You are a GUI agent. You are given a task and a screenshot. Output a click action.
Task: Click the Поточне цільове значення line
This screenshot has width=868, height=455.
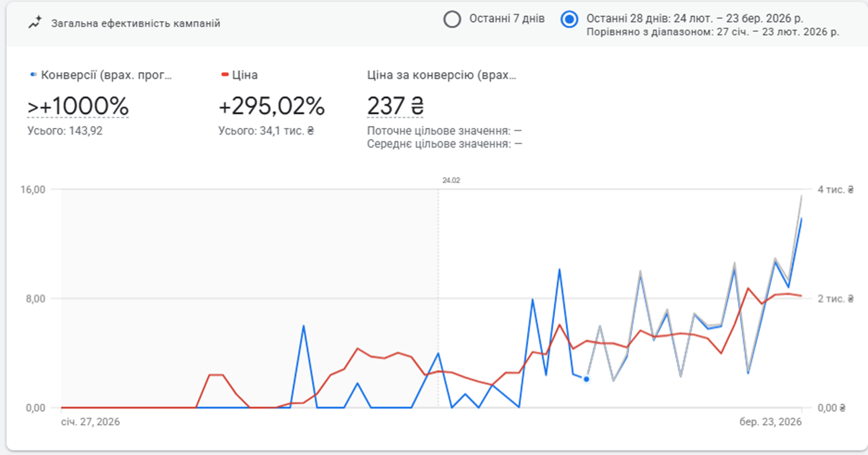coord(444,131)
